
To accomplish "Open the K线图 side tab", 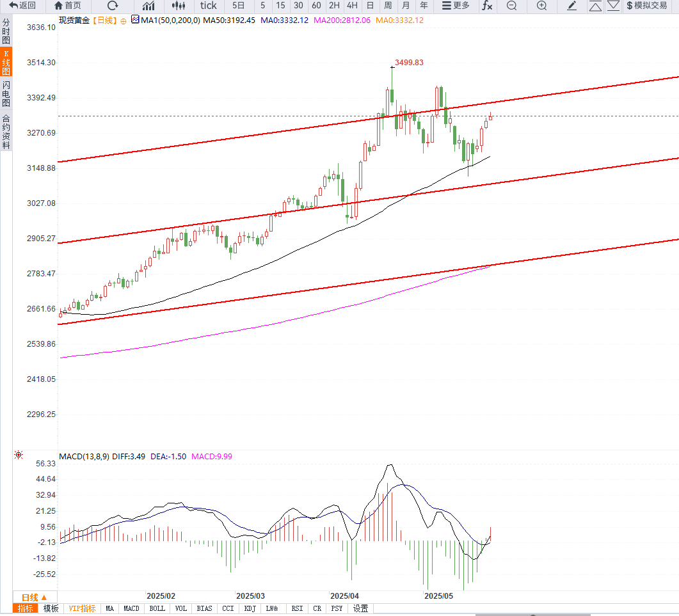I will [6, 62].
